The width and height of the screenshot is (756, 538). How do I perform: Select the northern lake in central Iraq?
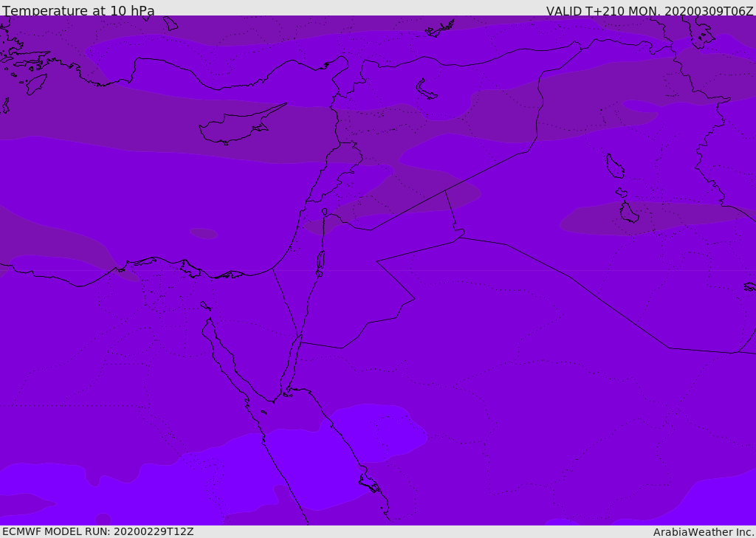614,166
